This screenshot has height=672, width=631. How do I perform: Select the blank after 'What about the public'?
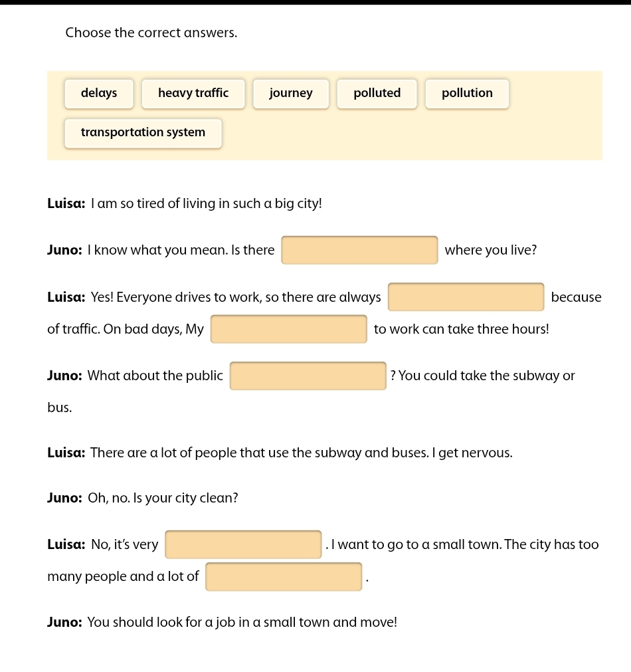308,376
